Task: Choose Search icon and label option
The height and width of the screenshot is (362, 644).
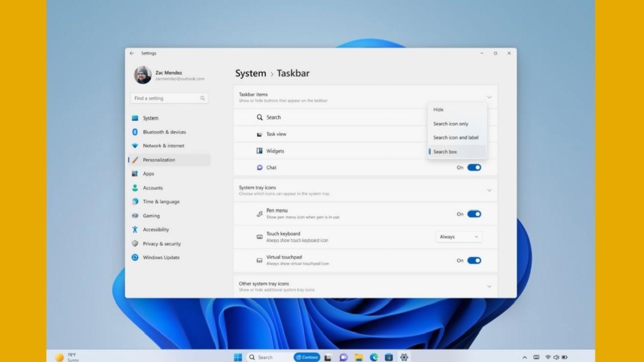Action: 457,137
